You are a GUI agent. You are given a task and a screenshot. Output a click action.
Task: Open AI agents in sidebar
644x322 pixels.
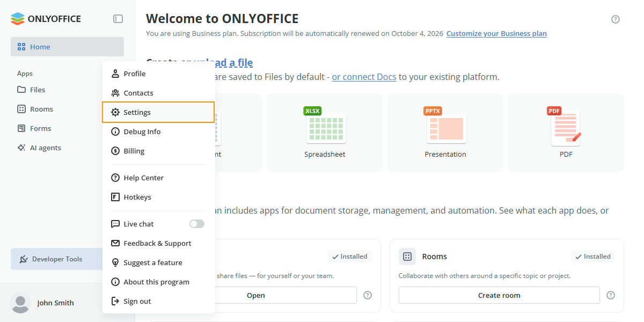click(x=46, y=148)
